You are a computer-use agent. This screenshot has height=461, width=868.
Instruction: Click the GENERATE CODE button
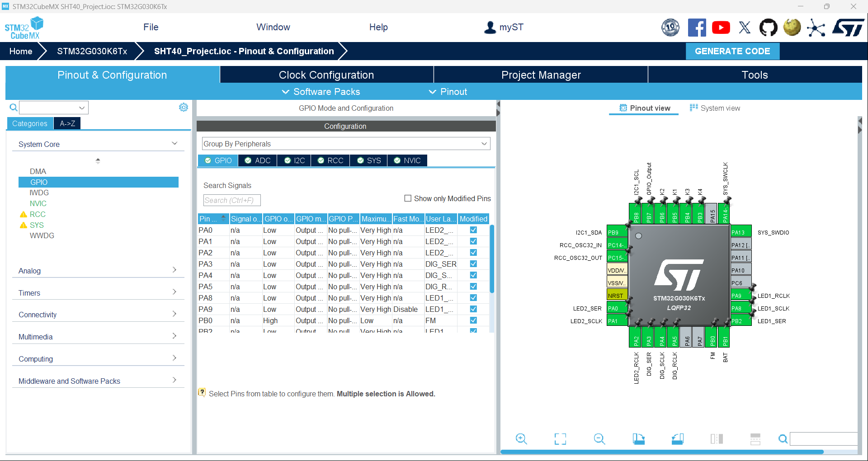[x=732, y=51]
